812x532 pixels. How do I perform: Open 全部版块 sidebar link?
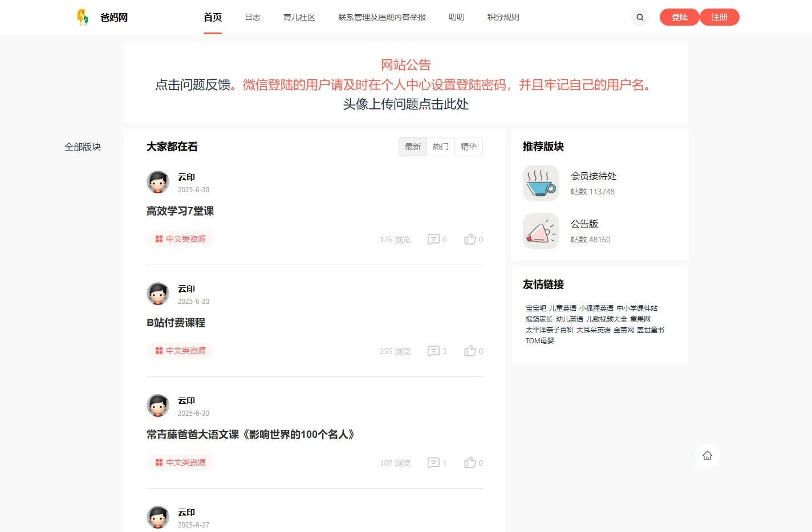(x=83, y=147)
